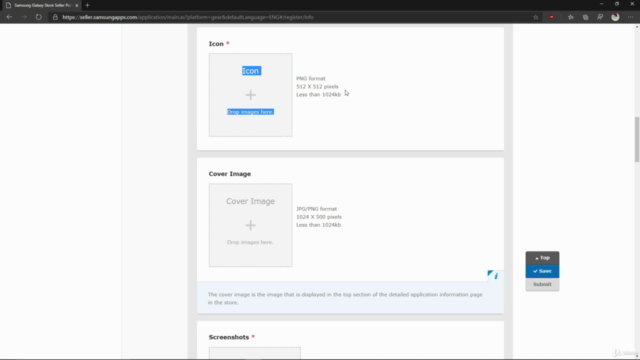
Task: Select the Samsung Galaxy Store Seller Portal tab
Action: click(41, 5)
